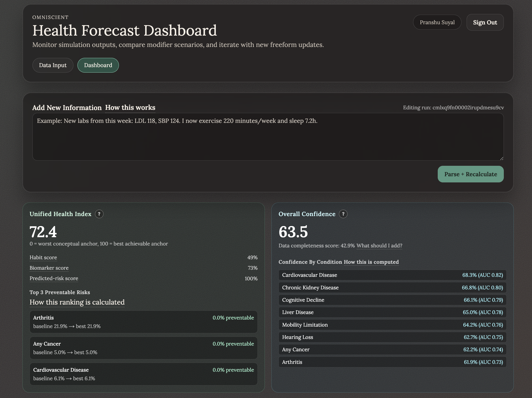The height and width of the screenshot is (398, 532).
Task: Click the Chronic Kidney Disease confidence row
Action: tap(392, 287)
